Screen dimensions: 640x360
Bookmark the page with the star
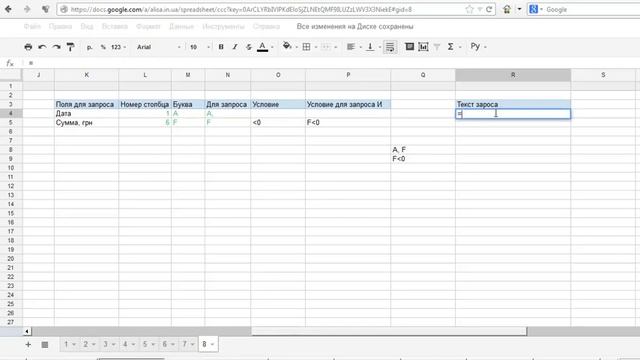pos(469,9)
